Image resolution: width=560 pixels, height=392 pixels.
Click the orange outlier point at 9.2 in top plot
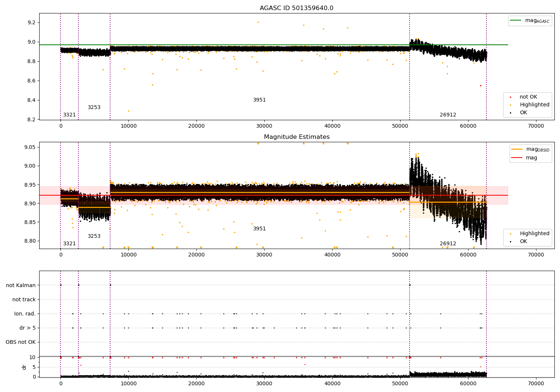(x=258, y=22)
